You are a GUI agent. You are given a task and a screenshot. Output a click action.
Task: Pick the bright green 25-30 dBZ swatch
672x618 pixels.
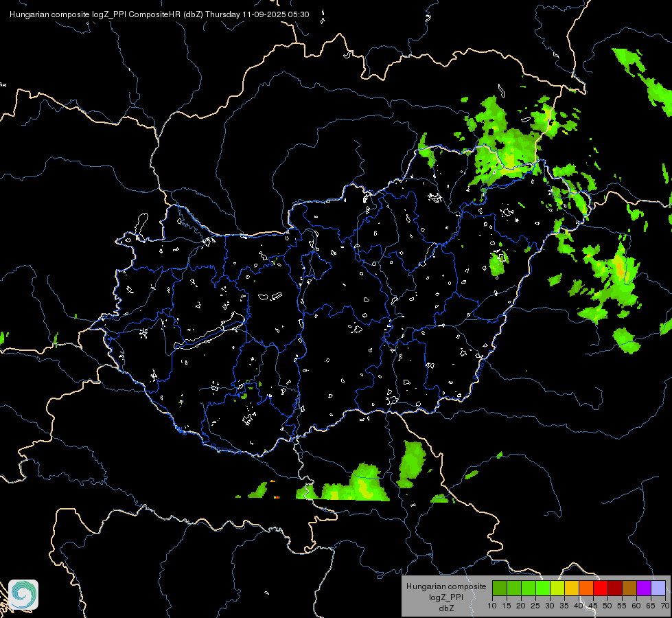tap(542, 588)
